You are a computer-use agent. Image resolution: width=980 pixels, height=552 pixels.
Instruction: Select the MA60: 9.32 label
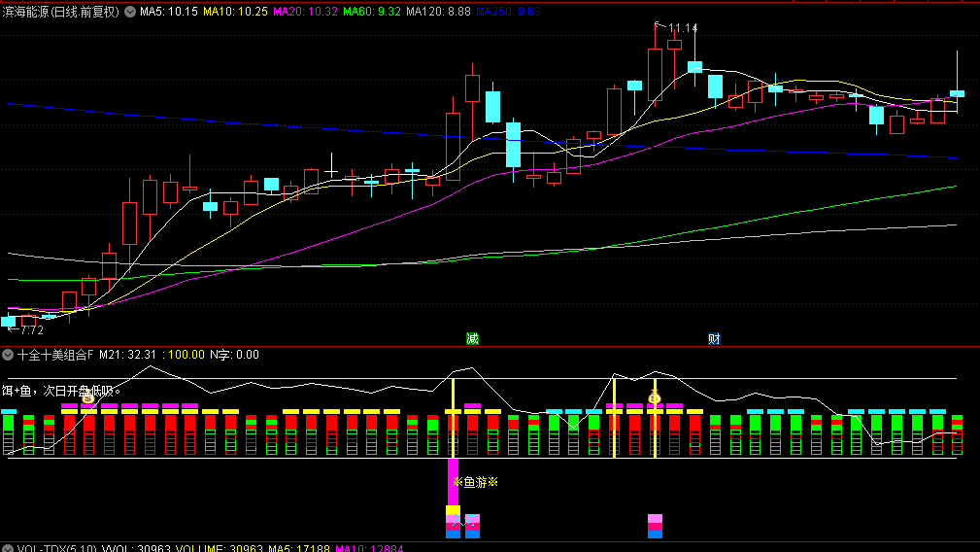coord(372,12)
